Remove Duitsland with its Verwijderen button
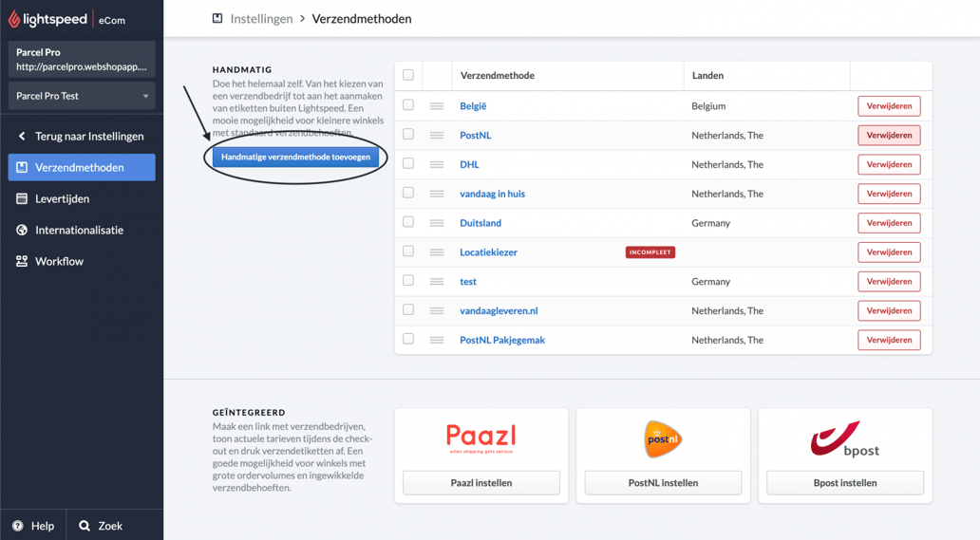Screen dimensions: 980x540 889,223
